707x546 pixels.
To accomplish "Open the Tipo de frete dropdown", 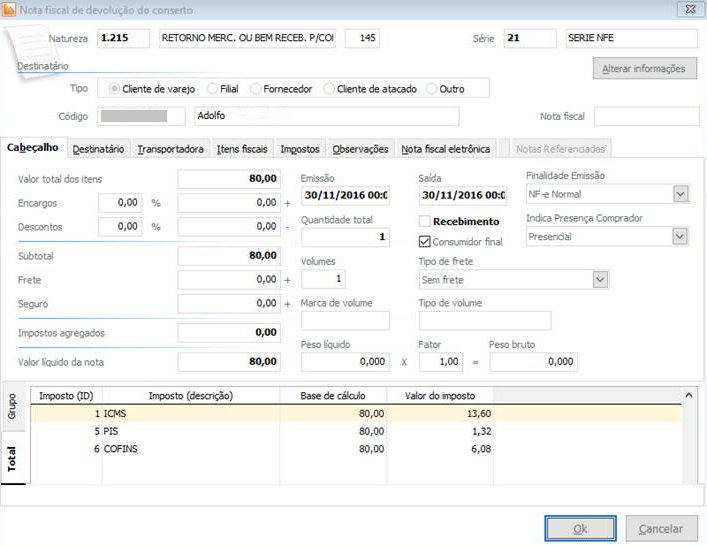I will coord(600,280).
